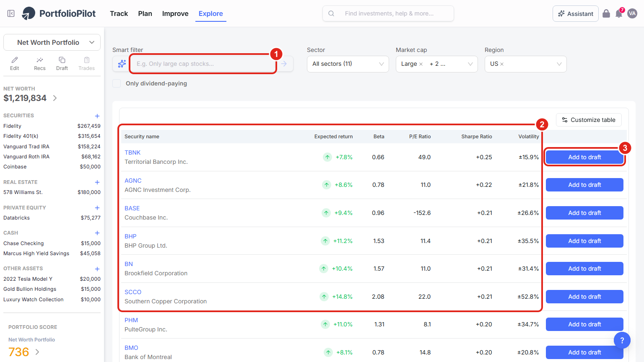
Task: Add a new Real Estate asset
Action: tap(97, 182)
